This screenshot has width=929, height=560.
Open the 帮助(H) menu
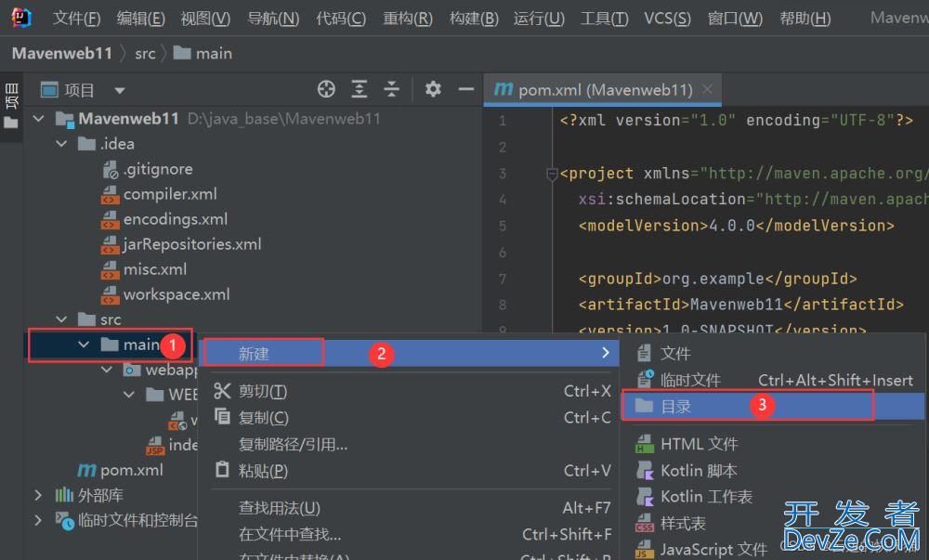coord(805,19)
